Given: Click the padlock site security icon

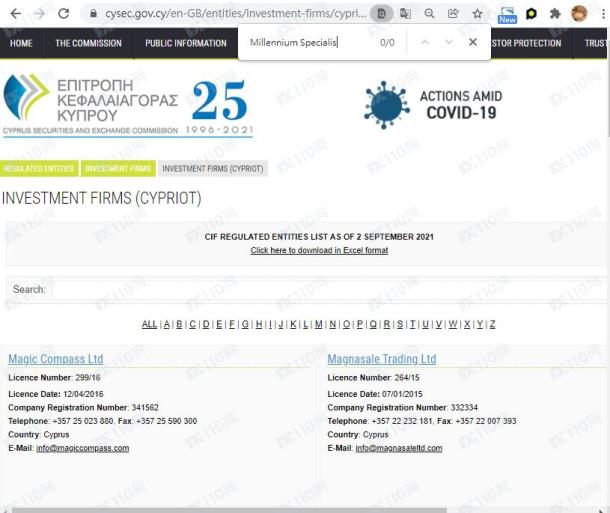Looking at the screenshot, I should (x=93, y=14).
